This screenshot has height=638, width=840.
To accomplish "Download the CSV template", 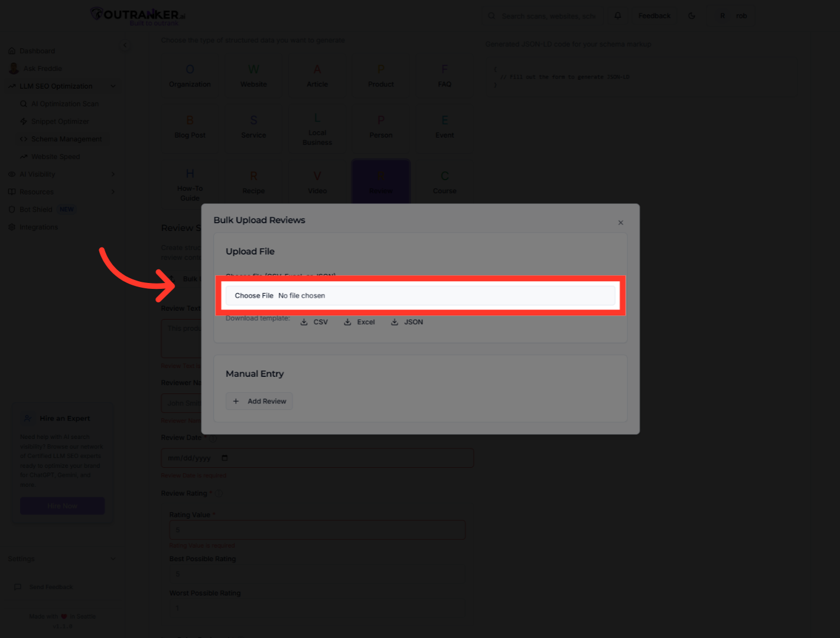I will tap(314, 322).
